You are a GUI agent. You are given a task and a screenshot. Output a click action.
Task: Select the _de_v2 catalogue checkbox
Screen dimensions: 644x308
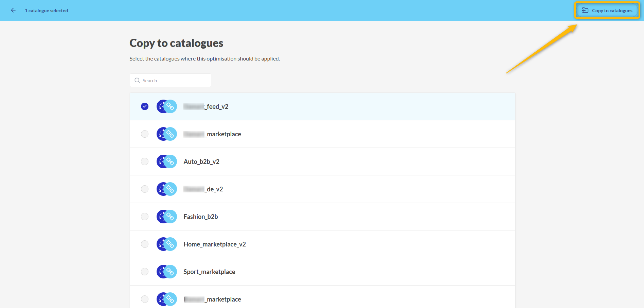145,189
